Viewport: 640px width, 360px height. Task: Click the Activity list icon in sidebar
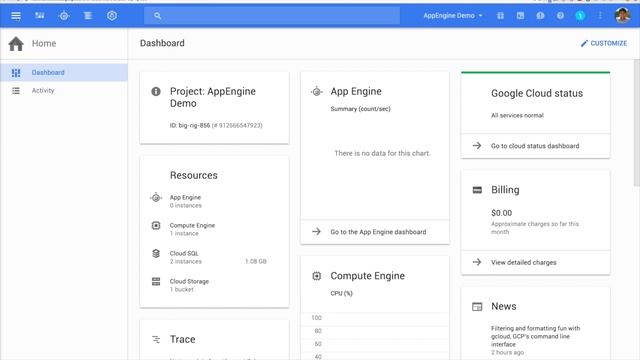coord(16,91)
